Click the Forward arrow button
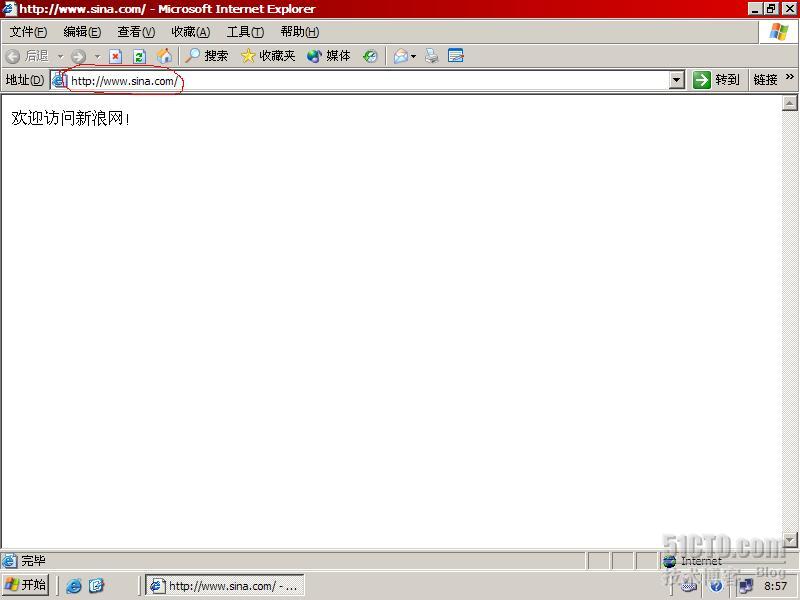Screen dimensions: 800x600 [x=79, y=56]
